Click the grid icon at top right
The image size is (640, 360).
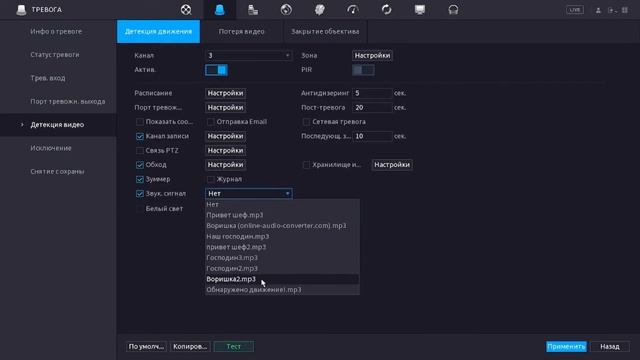tap(625, 10)
